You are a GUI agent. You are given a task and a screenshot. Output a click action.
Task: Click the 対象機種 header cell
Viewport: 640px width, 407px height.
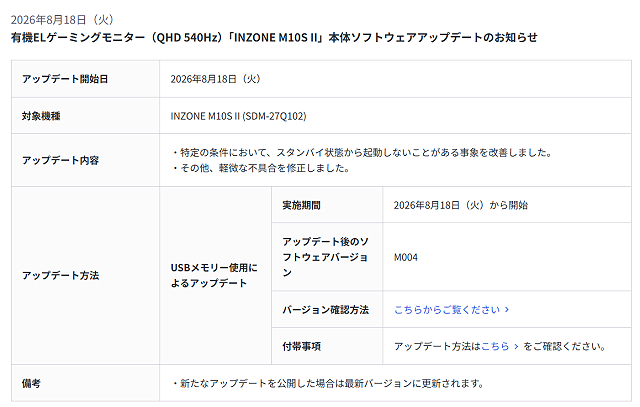[x=85, y=116]
